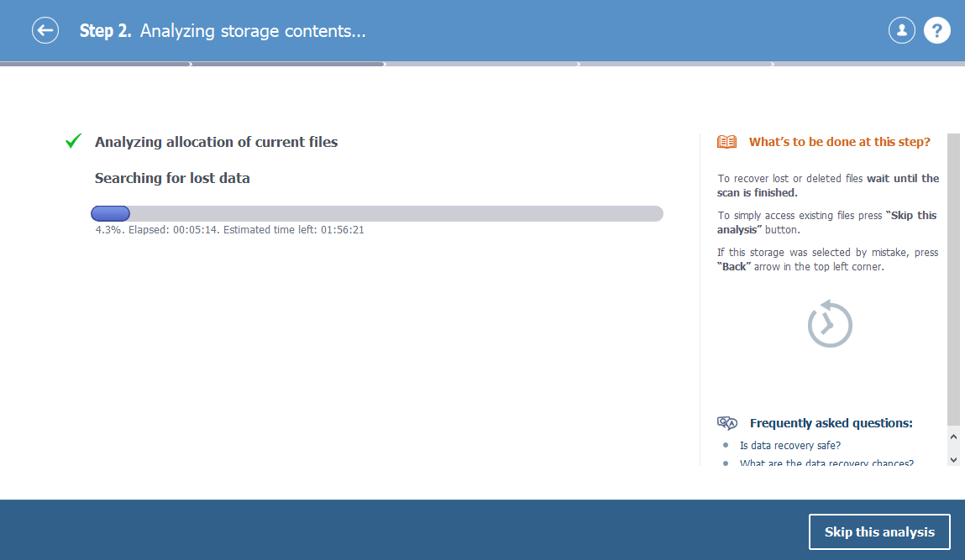
Task: Click 'What's to be done at this step?' heading
Action: 840,142
